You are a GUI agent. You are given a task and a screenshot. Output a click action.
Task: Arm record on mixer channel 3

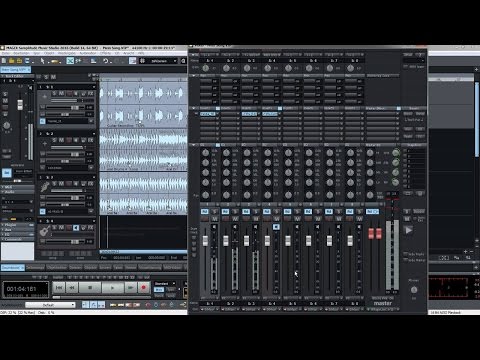click(246, 219)
